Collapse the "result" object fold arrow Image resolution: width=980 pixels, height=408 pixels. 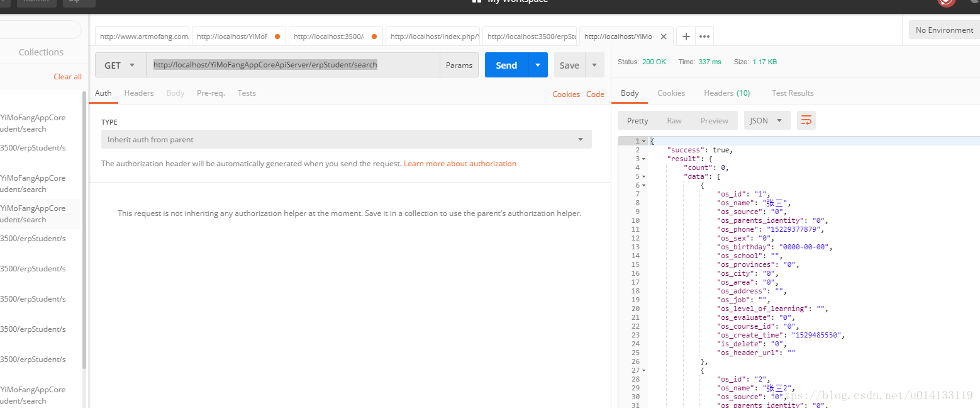[644, 159]
